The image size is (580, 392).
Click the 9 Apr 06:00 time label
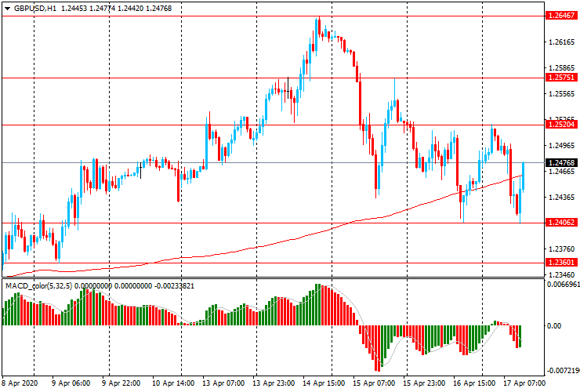71,383
